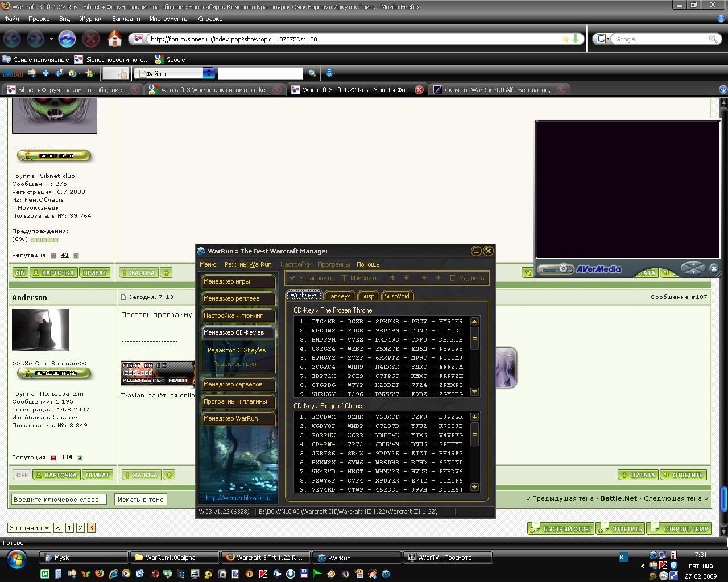Click the Изменить button in WarRun toolbar

point(359,278)
